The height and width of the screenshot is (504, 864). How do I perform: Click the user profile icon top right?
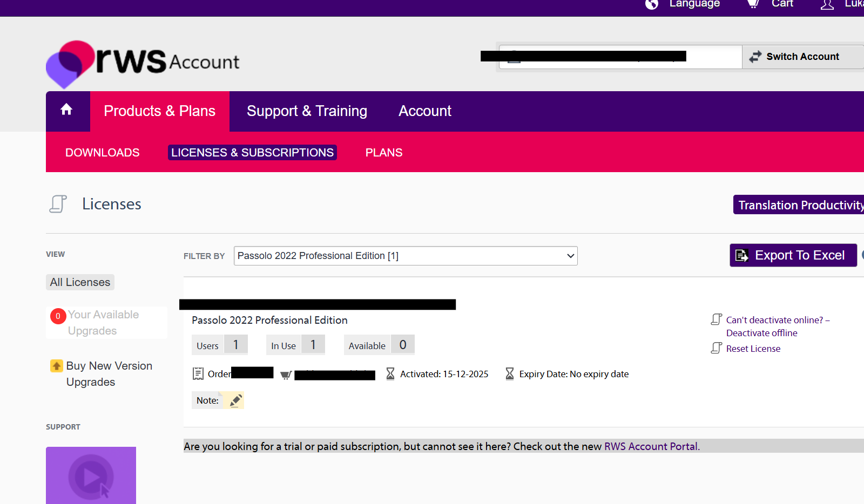tap(826, 4)
